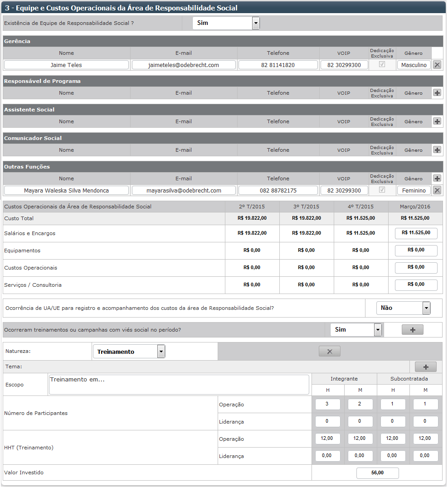Viewport: 448px width, 487px height.
Task: Delete Mayara Waleska Silva Mendonca row
Action: tap(437, 190)
